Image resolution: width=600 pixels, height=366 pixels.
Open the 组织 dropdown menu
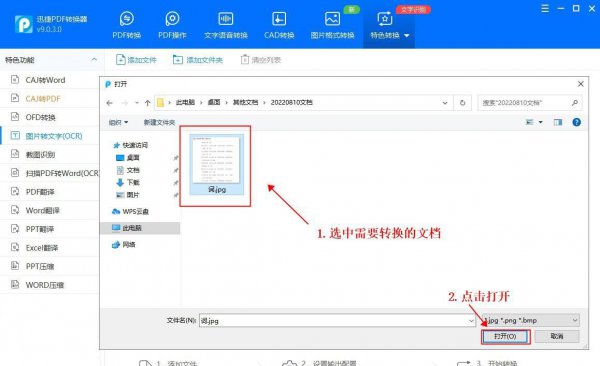(x=118, y=122)
